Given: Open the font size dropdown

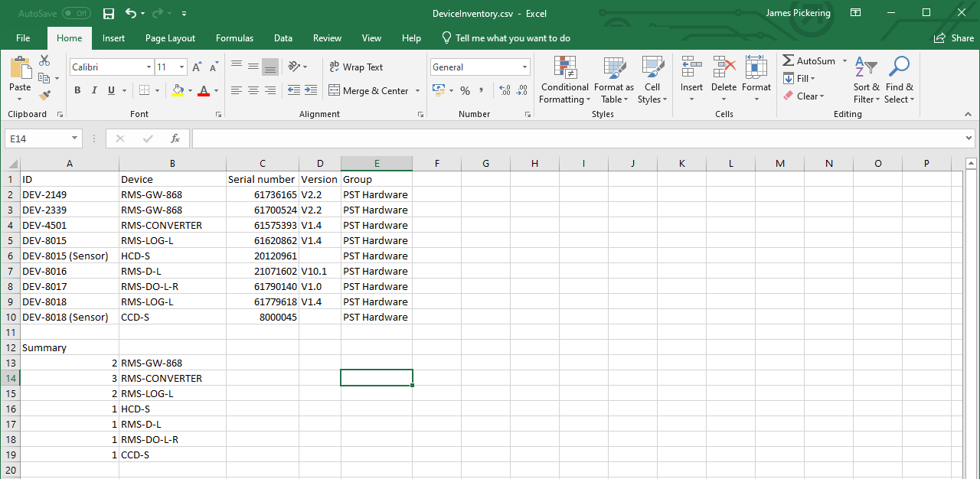Looking at the screenshot, I should pos(181,67).
